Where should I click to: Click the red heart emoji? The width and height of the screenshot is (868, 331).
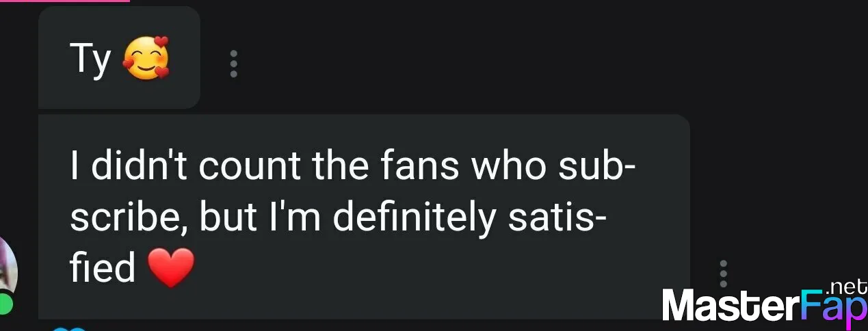click(171, 267)
